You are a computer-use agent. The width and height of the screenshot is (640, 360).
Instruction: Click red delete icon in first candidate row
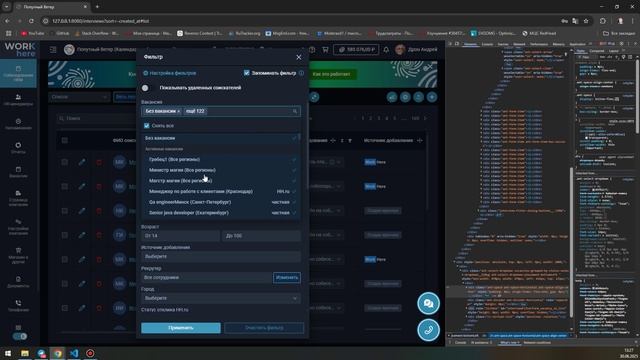[99, 162]
